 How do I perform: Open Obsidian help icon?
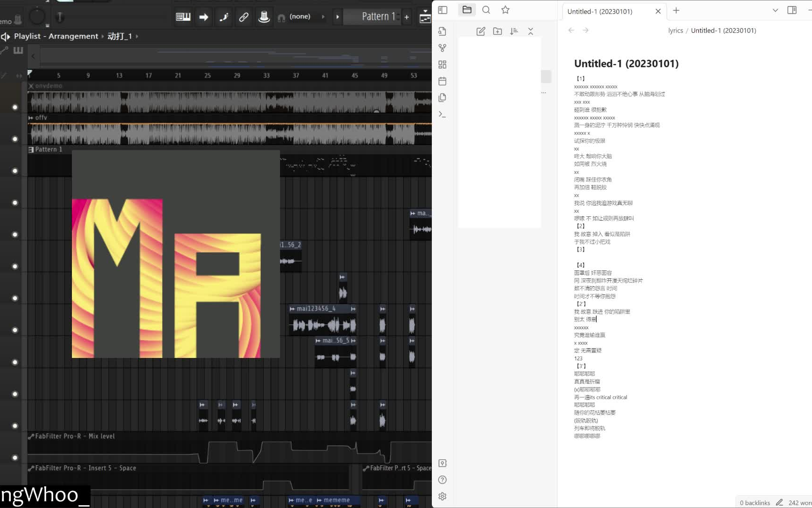coord(442,480)
